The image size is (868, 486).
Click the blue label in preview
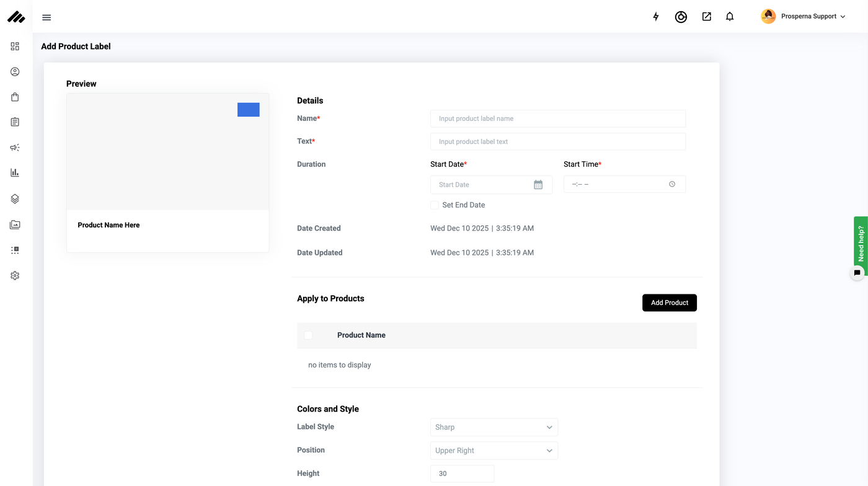pyautogui.click(x=249, y=110)
